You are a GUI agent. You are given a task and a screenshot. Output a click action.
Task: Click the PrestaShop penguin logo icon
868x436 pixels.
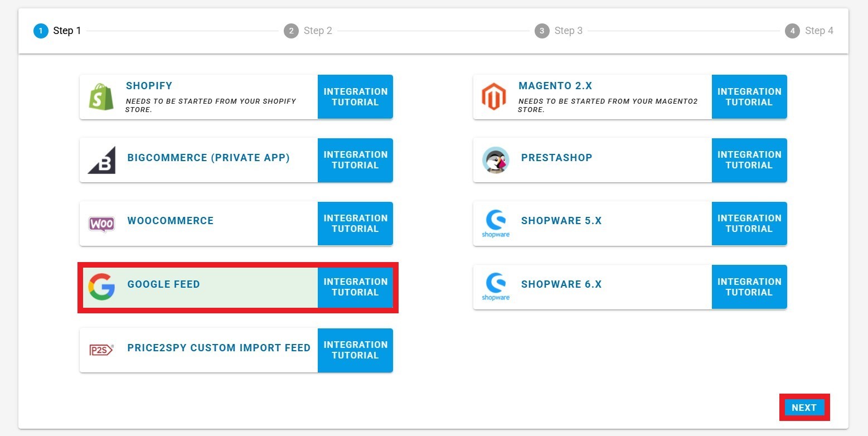coord(496,160)
